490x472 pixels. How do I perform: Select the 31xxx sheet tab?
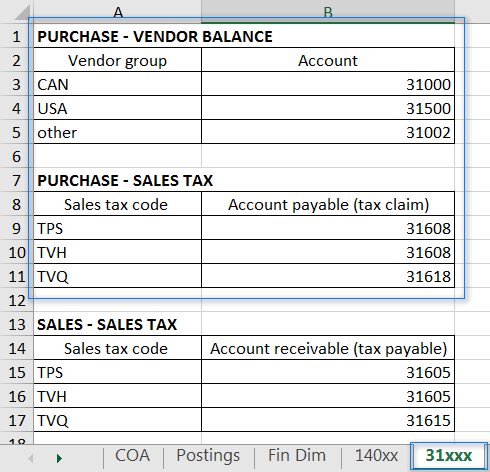pyautogui.click(x=449, y=456)
